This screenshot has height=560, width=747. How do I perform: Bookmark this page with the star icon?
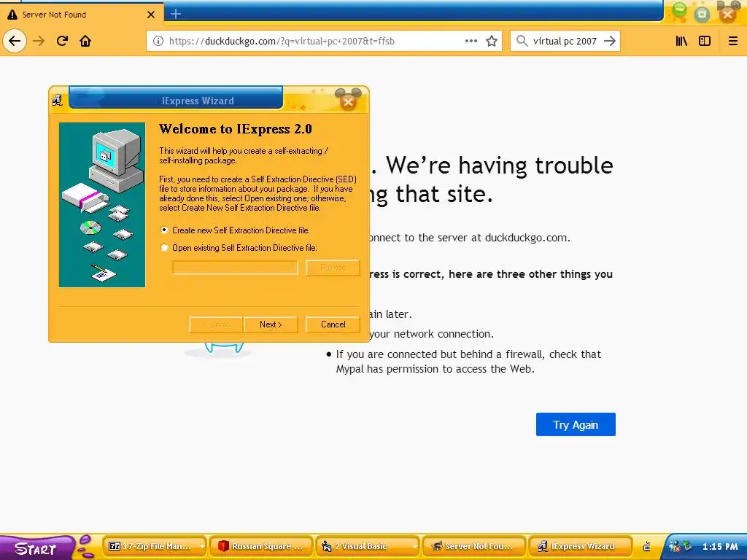pyautogui.click(x=492, y=41)
